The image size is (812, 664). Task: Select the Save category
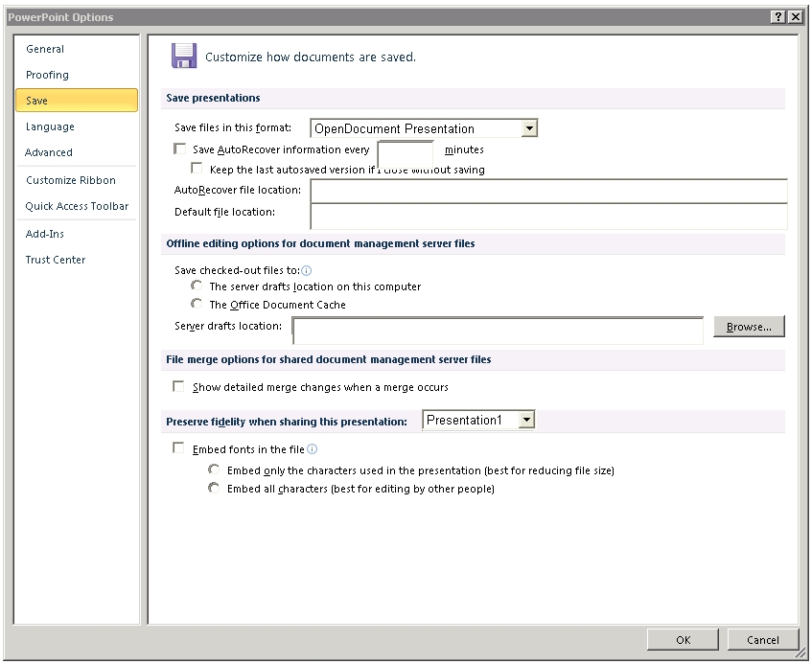[77, 101]
